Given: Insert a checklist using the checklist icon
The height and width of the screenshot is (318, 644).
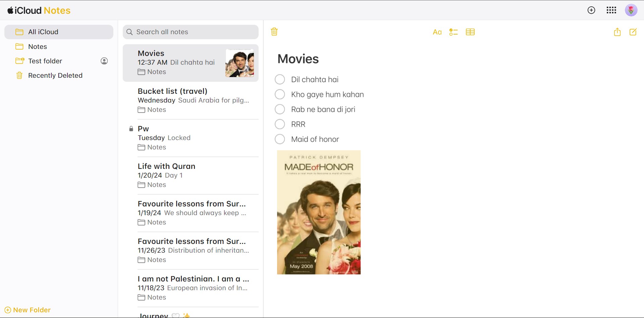Looking at the screenshot, I should [x=453, y=32].
